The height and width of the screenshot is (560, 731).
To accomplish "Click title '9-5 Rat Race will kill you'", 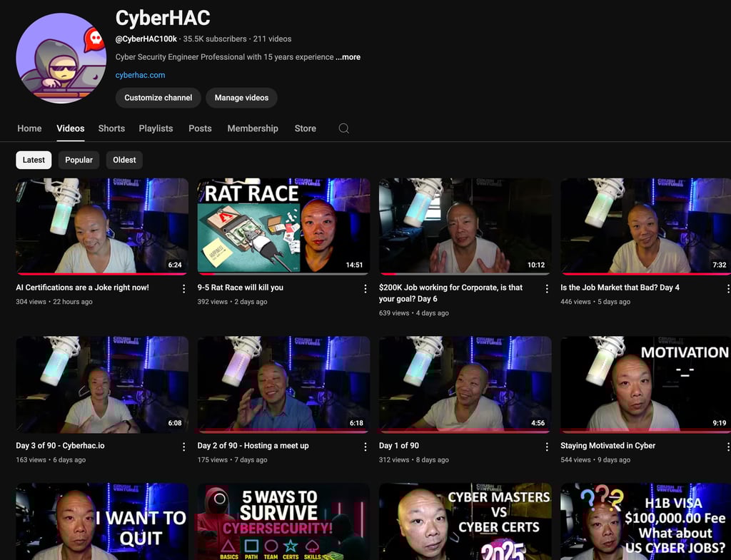I will (x=240, y=287).
